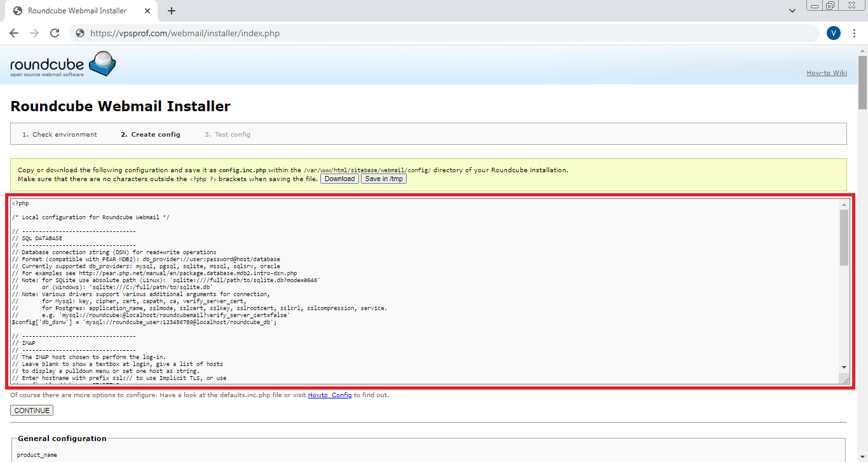Restore down the browser window
868x462 pixels.
coord(831,6)
